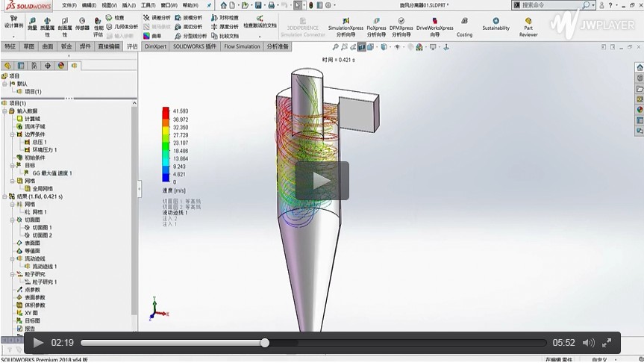
Task: Collapse the 切面图 cut plots node
Action: click(x=12, y=220)
